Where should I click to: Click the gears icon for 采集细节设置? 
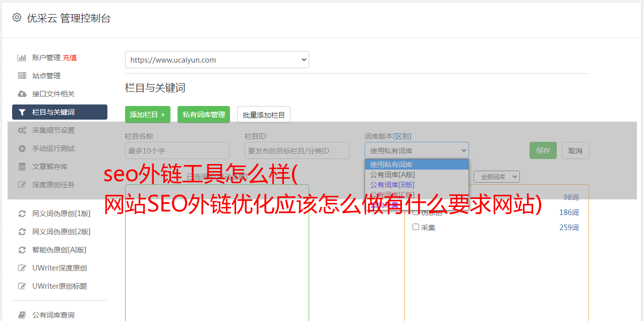coord(22,130)
